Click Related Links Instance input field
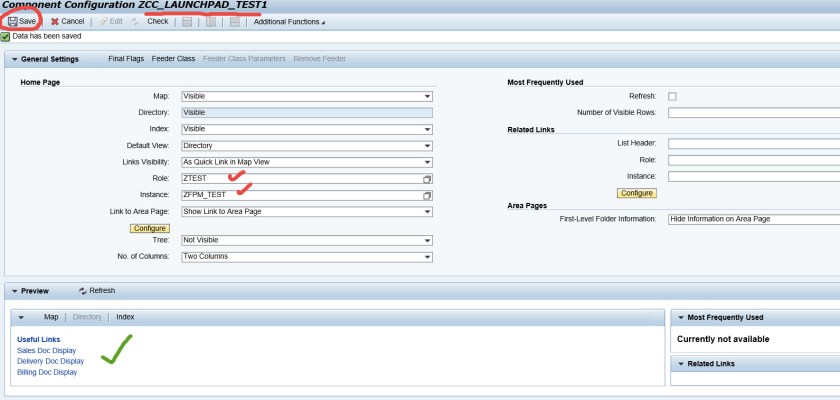This screenshot has height=400, width=840. (x=754, y=176)
